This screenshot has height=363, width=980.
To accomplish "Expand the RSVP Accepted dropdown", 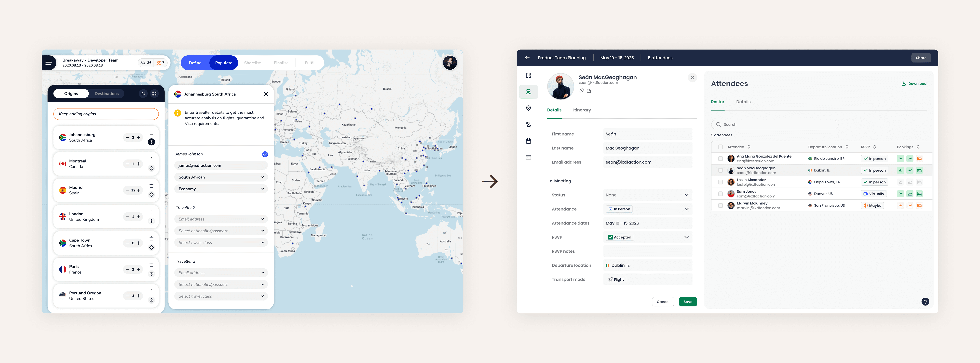I will tap(686, 237).
